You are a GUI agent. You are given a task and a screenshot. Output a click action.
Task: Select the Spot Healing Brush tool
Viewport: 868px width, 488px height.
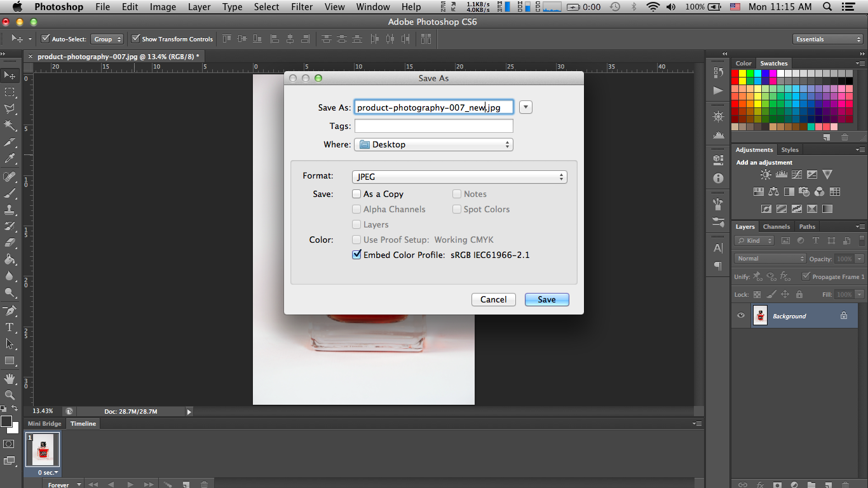pyautogui.click(x=10, y=176)
